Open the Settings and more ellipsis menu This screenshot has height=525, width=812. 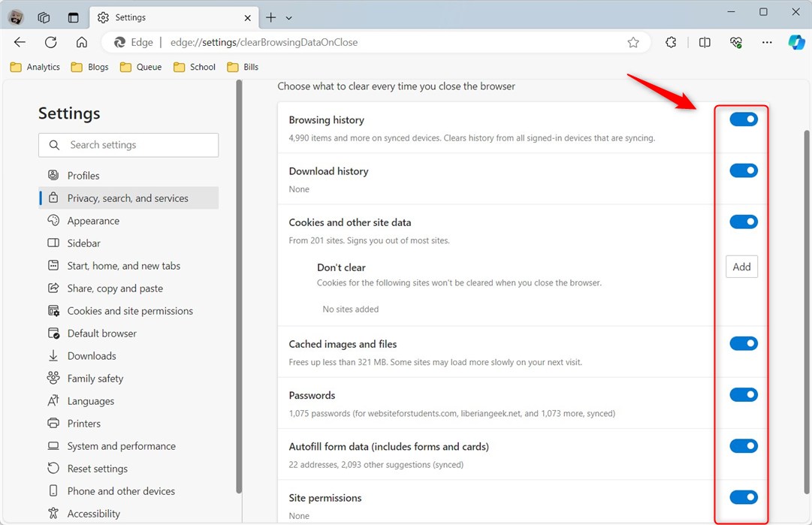767,43
